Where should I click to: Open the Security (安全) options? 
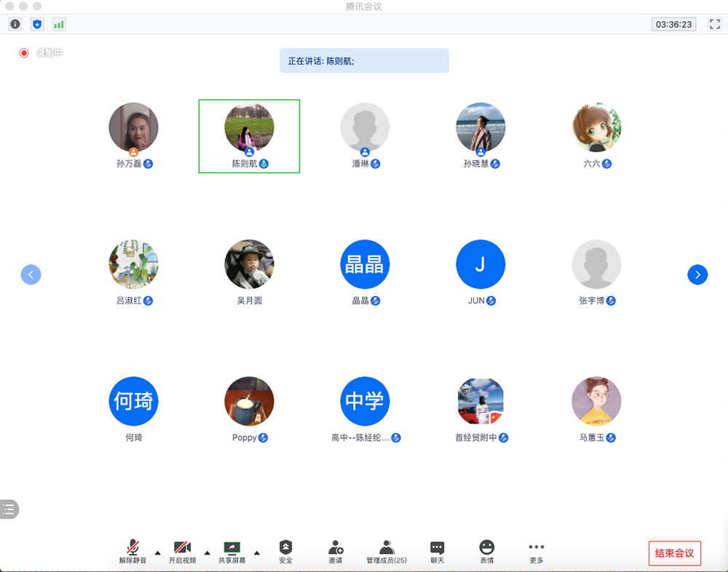(x=286, y=552)
